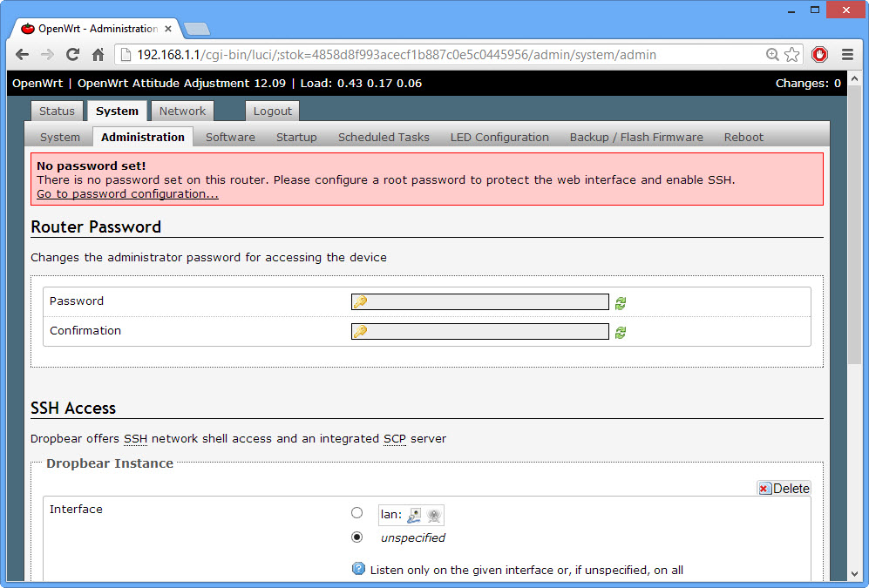The width and height of the screenshot is (869, 588).
Task: Click the scrollbar down arrow
Action: click(x=854, y=573)
